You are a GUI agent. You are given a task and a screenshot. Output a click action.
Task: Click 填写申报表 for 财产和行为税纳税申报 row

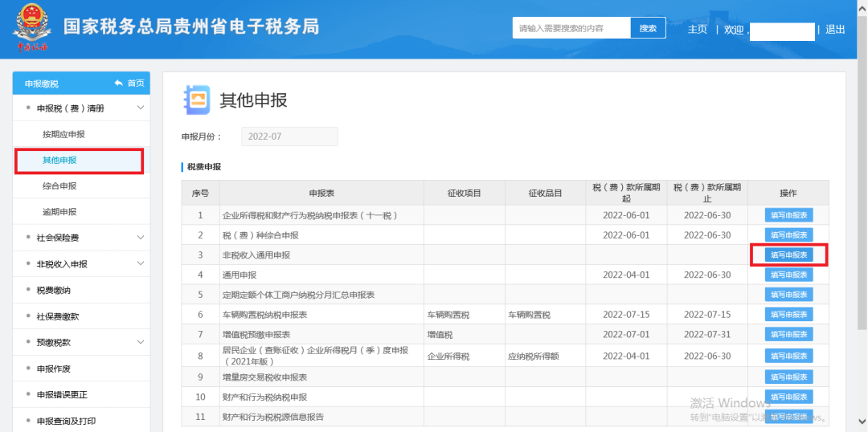pos(789,397)
